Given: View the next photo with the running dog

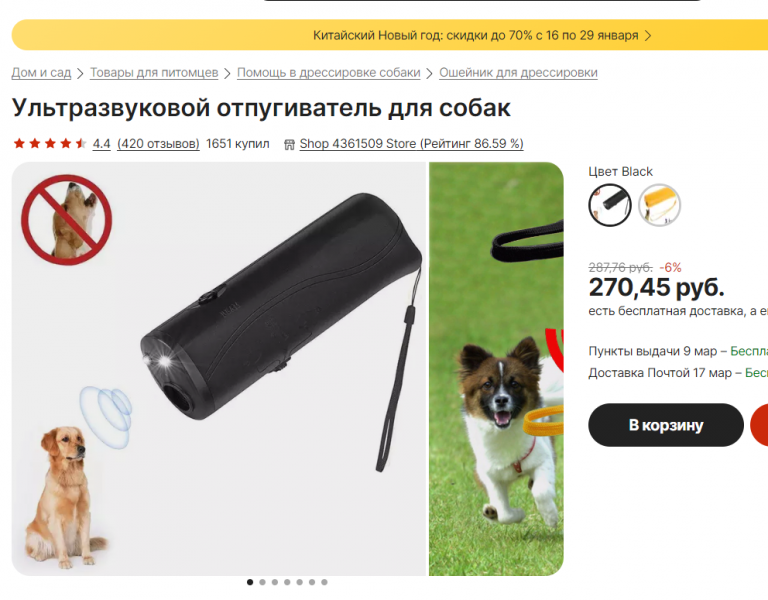Looking at the screenshot, I should click(496, 369).
